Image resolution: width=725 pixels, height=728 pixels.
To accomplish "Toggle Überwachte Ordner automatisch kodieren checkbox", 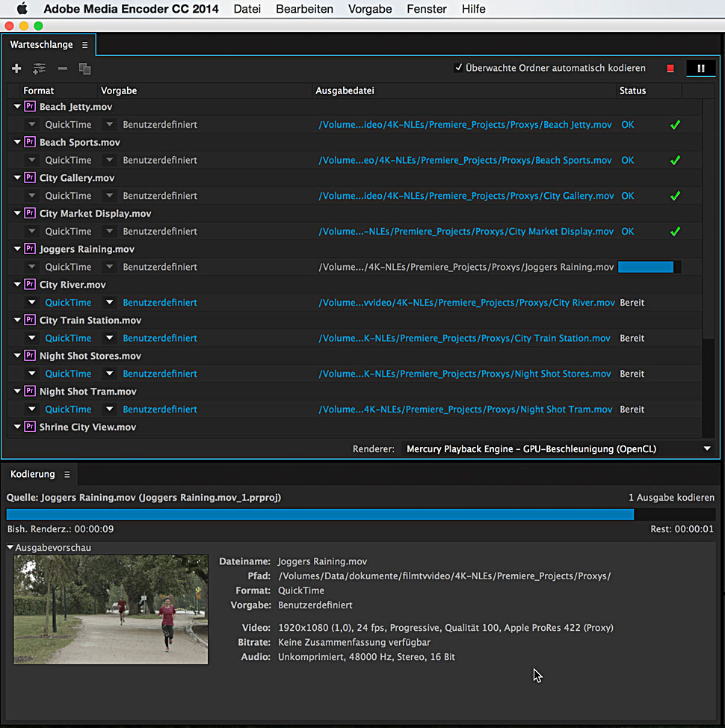I will pos(459,68).
